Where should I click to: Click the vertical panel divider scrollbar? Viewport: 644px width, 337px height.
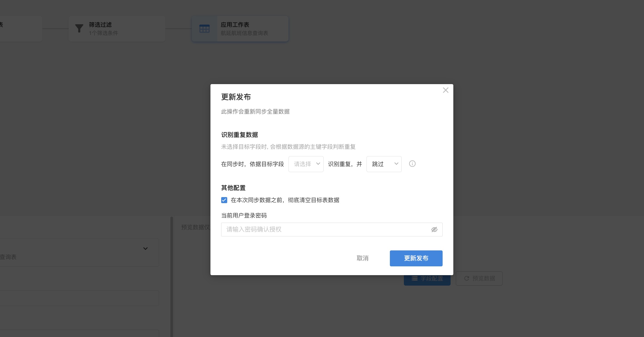171,275
